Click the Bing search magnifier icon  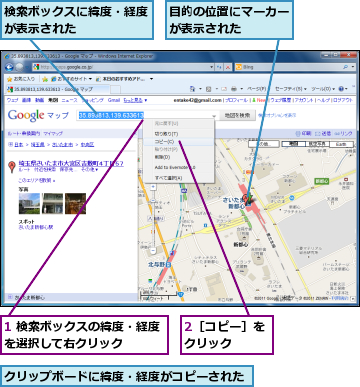pyautogui.click(x=345, y=67)
